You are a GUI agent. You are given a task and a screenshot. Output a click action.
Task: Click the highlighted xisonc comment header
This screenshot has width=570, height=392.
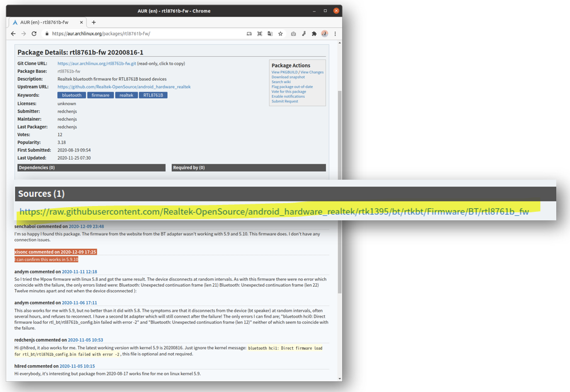[56, 252]
